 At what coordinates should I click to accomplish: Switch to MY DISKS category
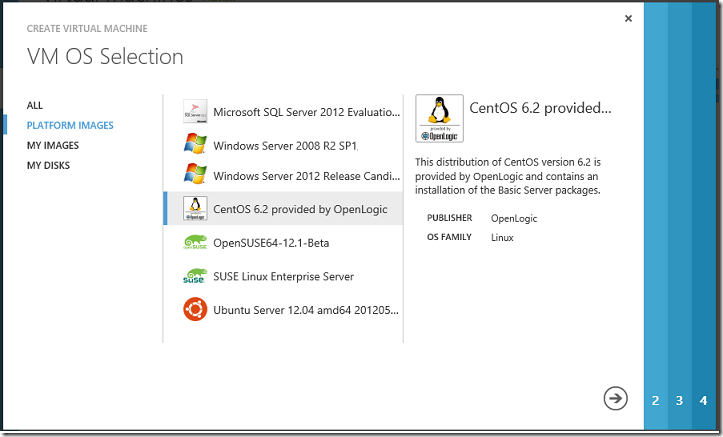pyautogui.click(x=48, y=165)
